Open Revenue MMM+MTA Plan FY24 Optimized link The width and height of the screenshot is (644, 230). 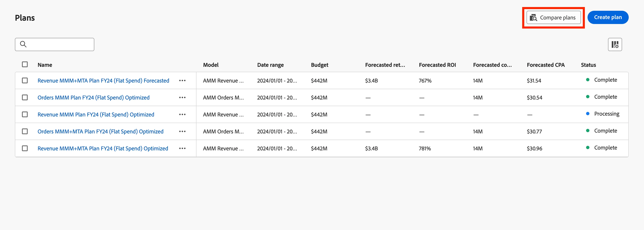(103, 149)
